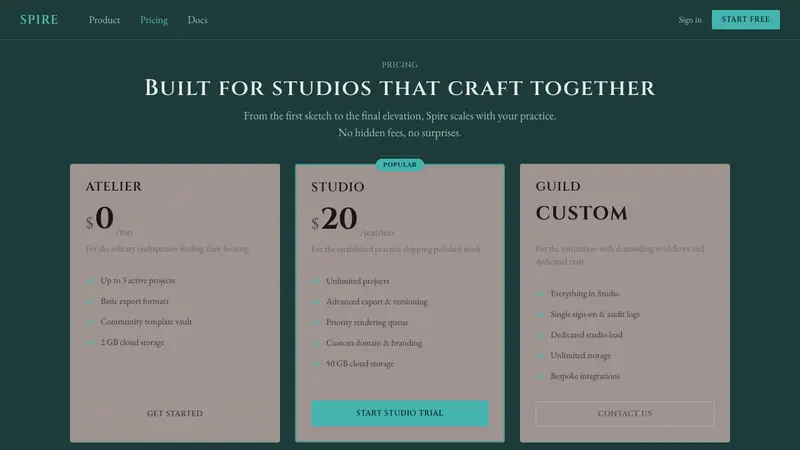
Task: Click the solitary craftsperson description
Action: [x=167, y=248]
